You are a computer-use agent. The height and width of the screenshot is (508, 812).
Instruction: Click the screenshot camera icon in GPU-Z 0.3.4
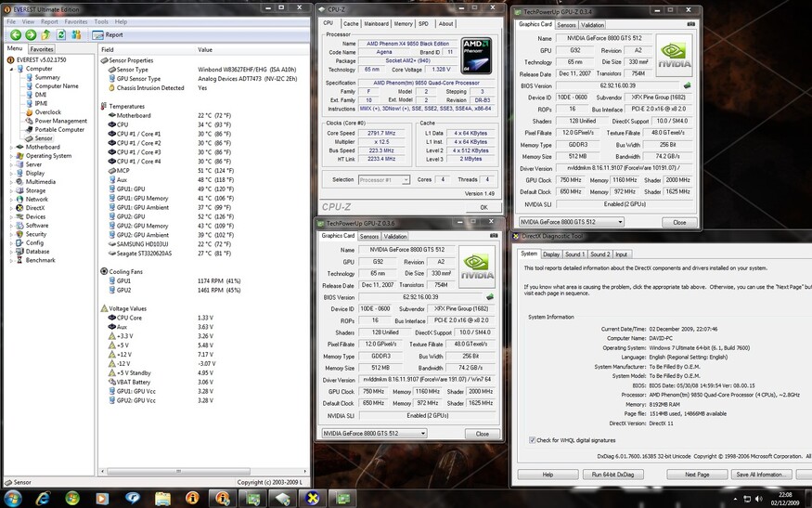click(690, 24)
